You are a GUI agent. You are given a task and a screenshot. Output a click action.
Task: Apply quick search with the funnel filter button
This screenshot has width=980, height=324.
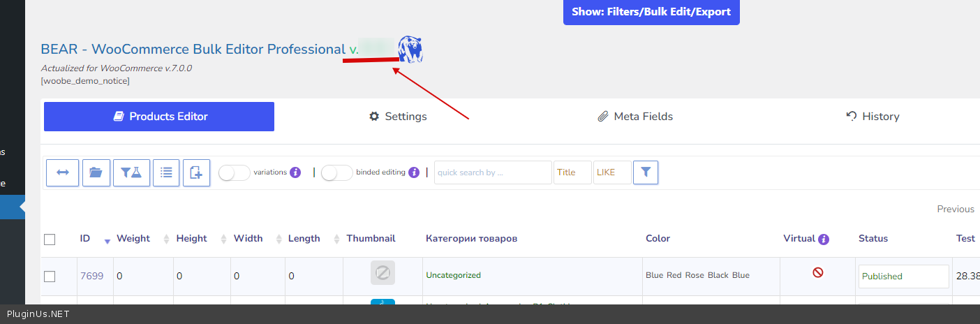tap(646, 172)
